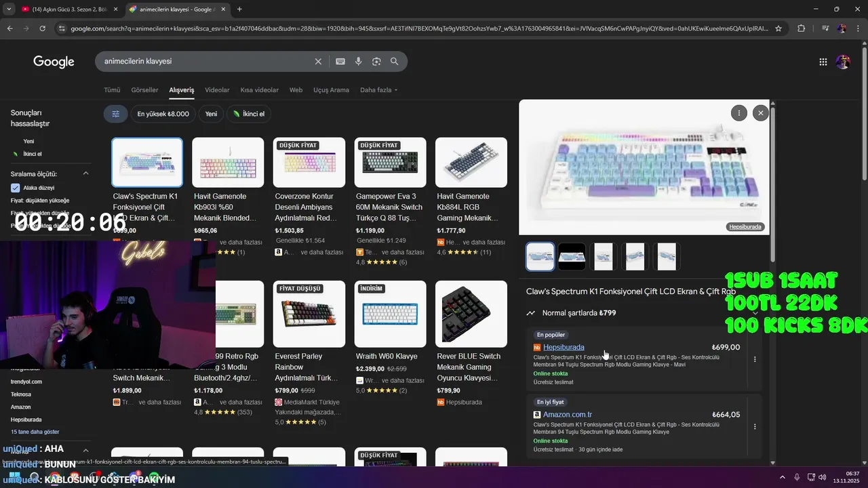The width and height of the screenshot is (868, 488).
Task: Select the Yeni condition filter in sidebar
Action: (x=28, y=142)
